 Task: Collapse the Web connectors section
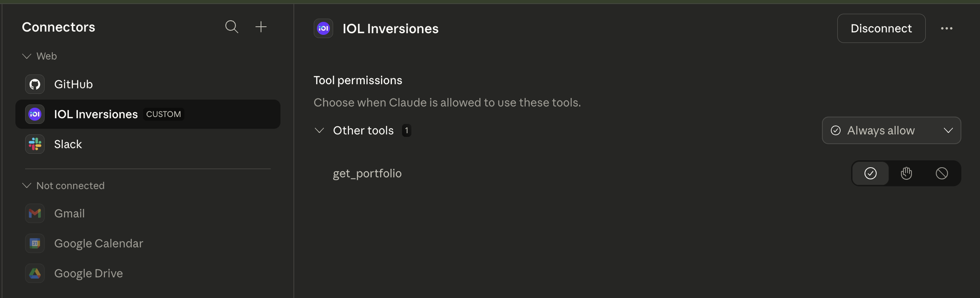27,56
